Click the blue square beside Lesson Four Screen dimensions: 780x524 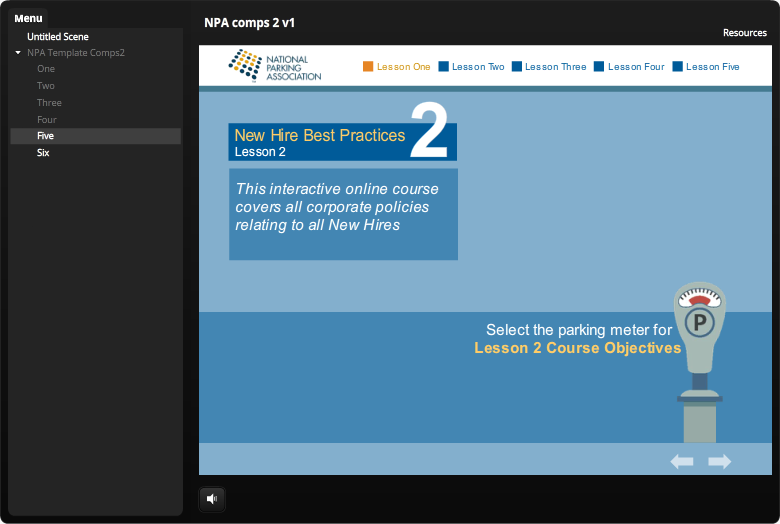click(x=599, y=67)
